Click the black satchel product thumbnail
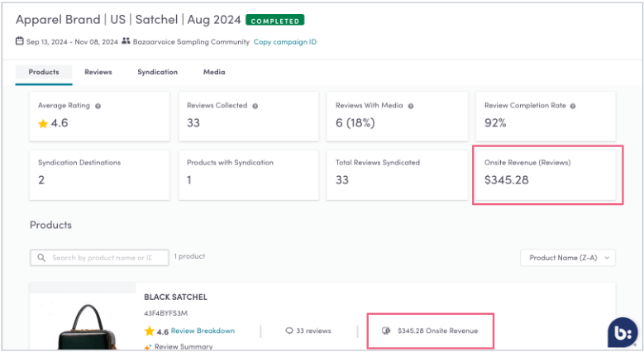 pos(88,327)
